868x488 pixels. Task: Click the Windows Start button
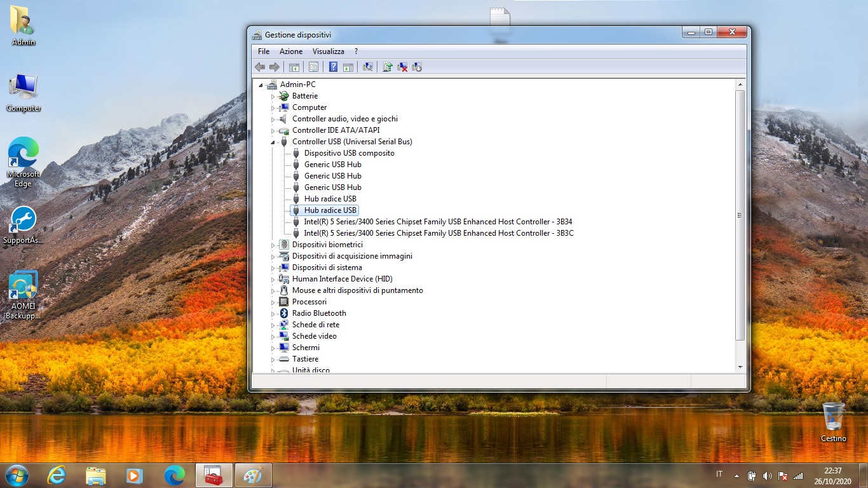17,475
